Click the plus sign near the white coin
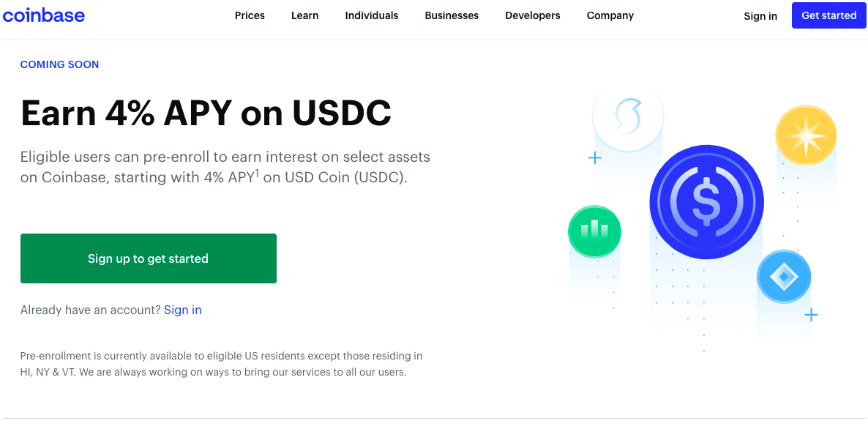Image resolution: width=868 pixels, height=421 pixels. click(595, 157)
